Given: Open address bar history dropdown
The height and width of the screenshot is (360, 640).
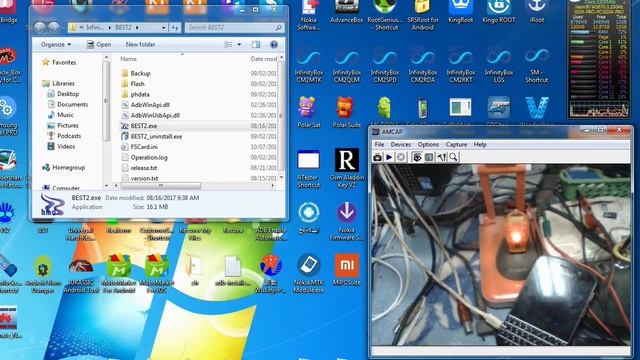Looking at the screenshot, I should [x=163, y=28].
